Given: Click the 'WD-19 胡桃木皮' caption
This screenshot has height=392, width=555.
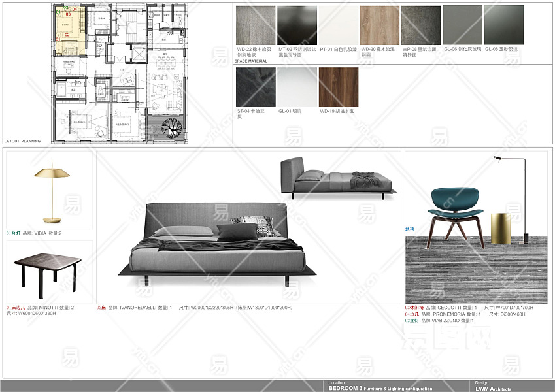Looking at the screenshot, I should click(337, 111).
